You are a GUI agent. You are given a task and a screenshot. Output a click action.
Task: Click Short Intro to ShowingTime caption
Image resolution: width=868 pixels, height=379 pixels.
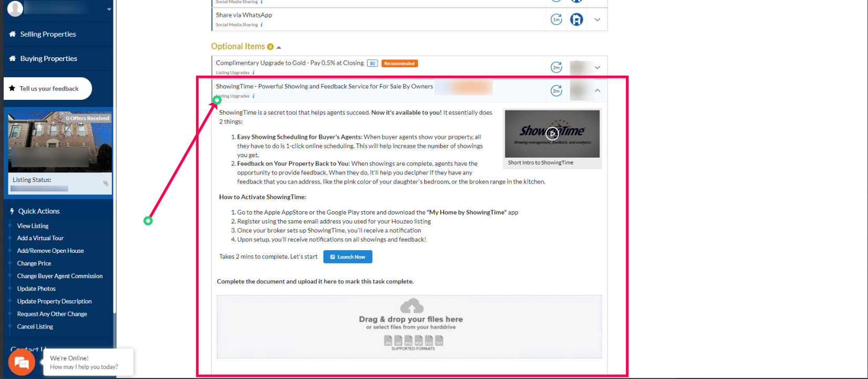pyautogui.click(x=540, y=163)
